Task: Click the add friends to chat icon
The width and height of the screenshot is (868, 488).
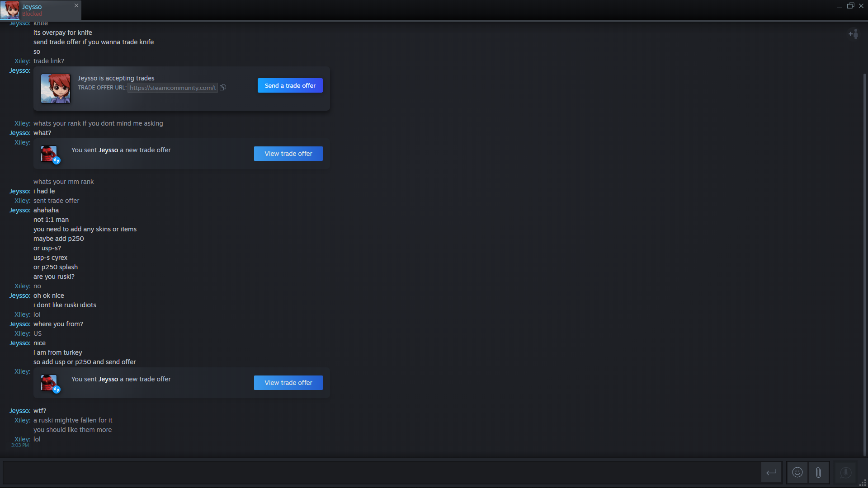Action: pos(853,34)
